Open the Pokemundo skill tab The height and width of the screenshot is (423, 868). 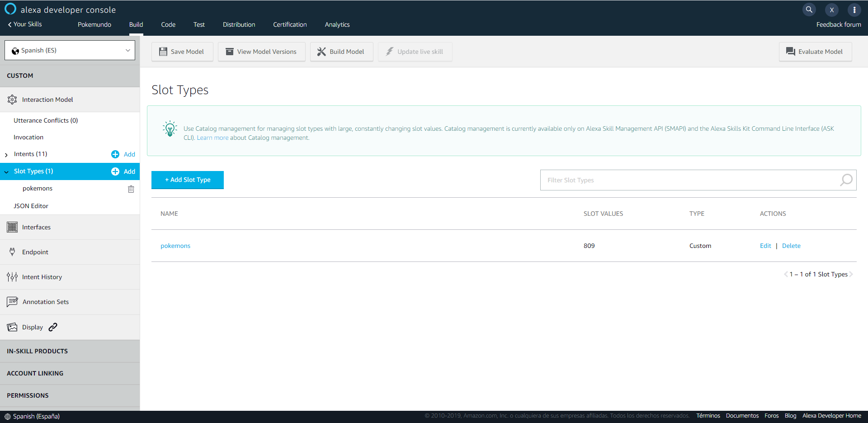coord(94,24)
